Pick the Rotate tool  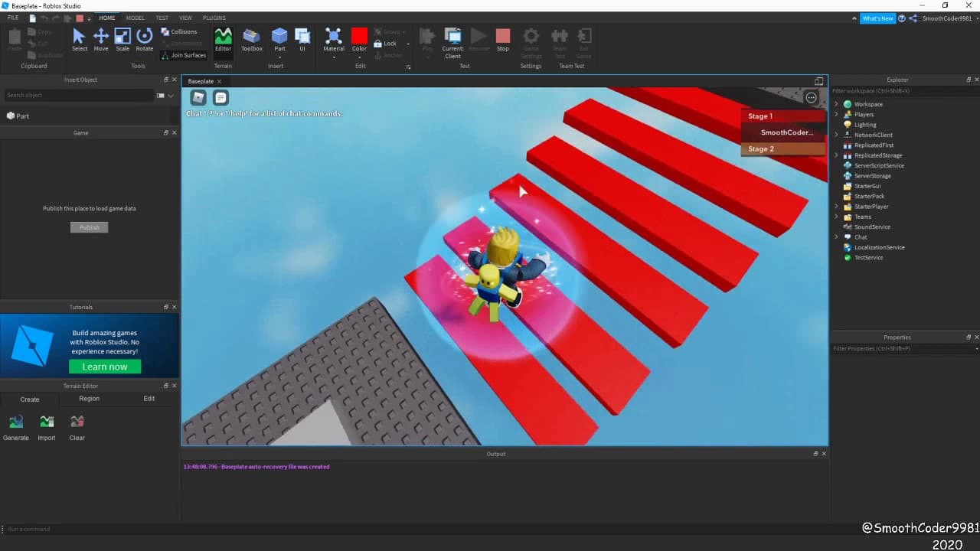(144, 40)
